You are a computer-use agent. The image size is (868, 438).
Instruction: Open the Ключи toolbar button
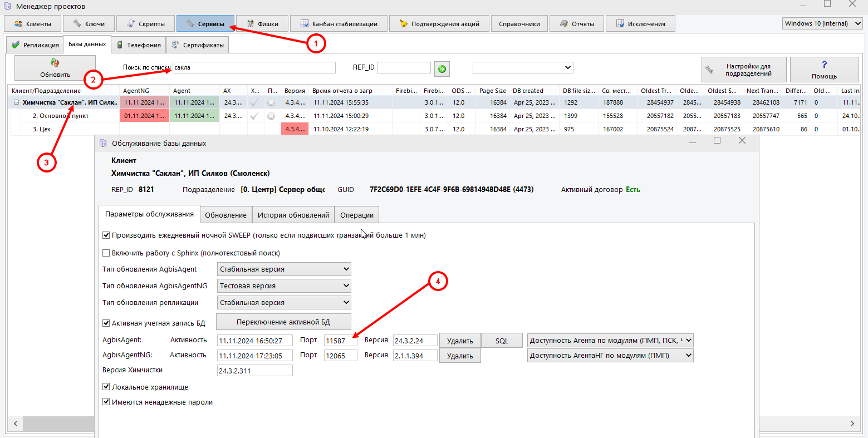89,24
